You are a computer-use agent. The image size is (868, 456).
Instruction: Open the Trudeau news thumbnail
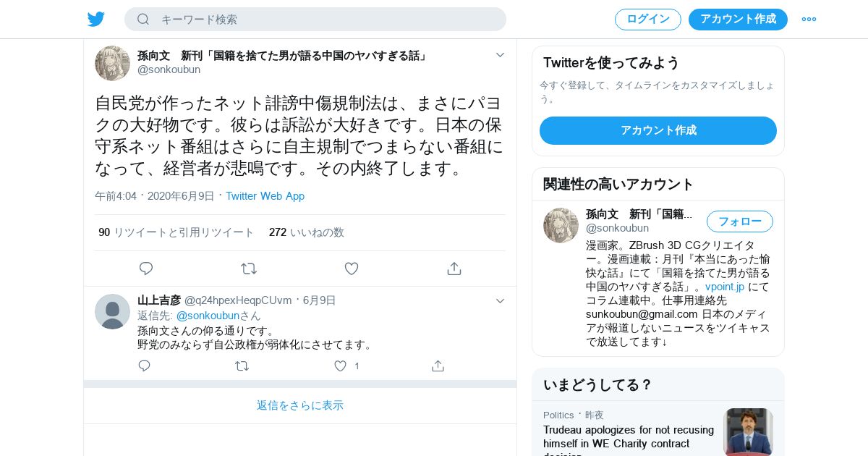pyautogui.click(x=748, y=432)
